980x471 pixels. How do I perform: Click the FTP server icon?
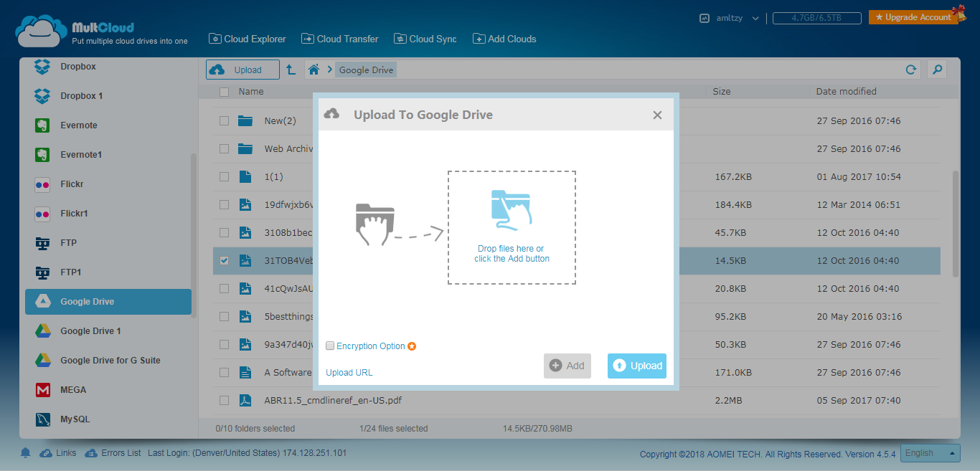[x=42, y=243]
